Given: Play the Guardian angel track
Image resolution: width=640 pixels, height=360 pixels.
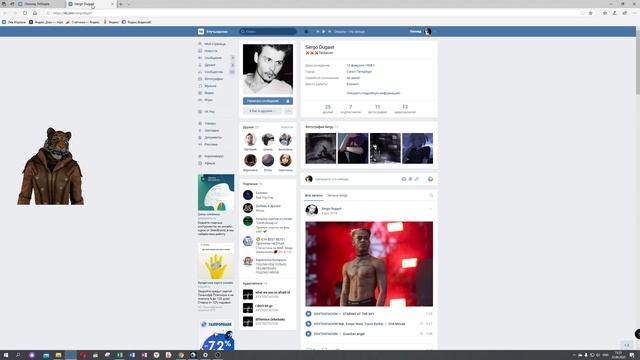Looking at the screenshot, I should tap(309, 334).
